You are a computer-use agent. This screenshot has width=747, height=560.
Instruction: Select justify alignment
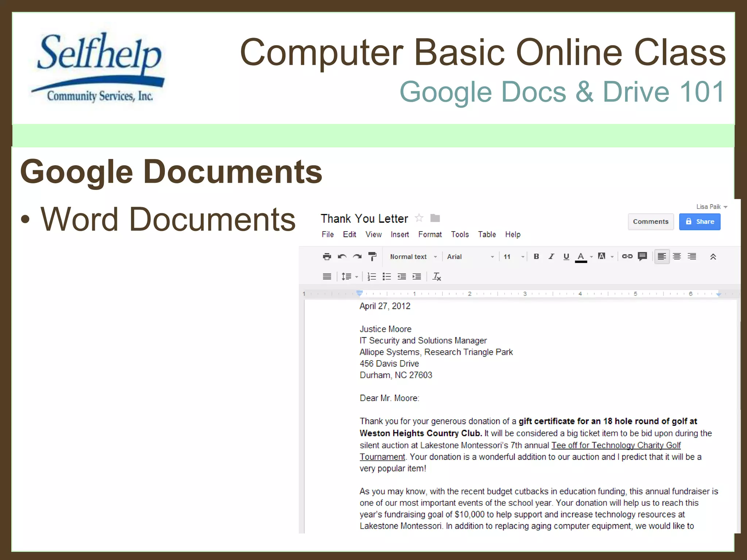pos(327,277)
